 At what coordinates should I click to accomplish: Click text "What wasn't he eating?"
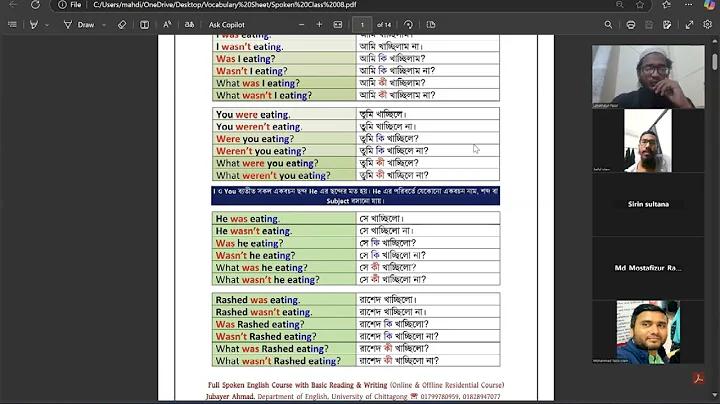[x=267, y=280]
